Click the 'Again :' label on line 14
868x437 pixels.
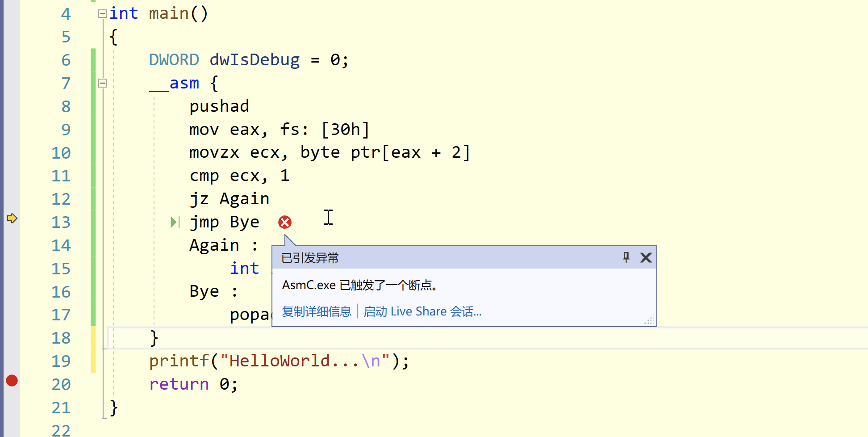tap(224, 245)
